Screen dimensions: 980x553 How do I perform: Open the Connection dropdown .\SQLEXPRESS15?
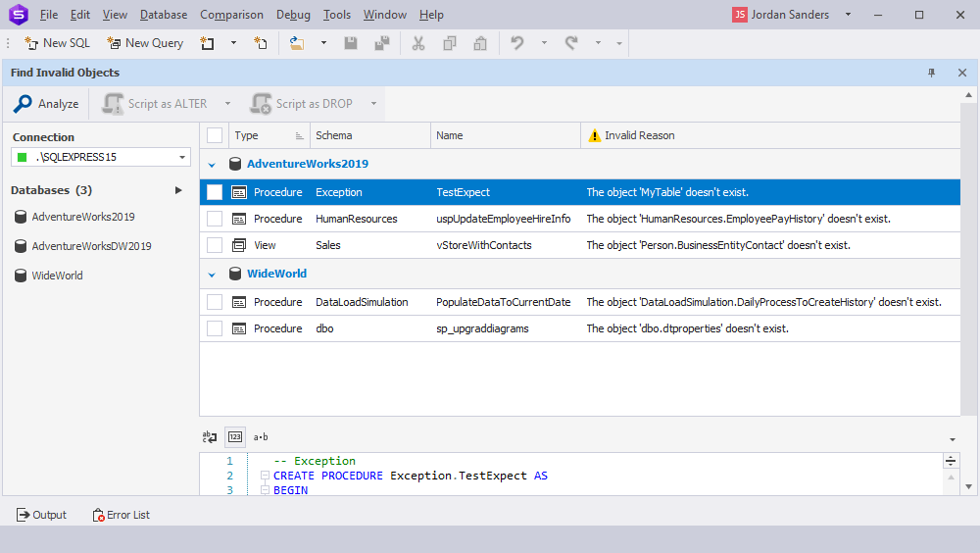101,157
